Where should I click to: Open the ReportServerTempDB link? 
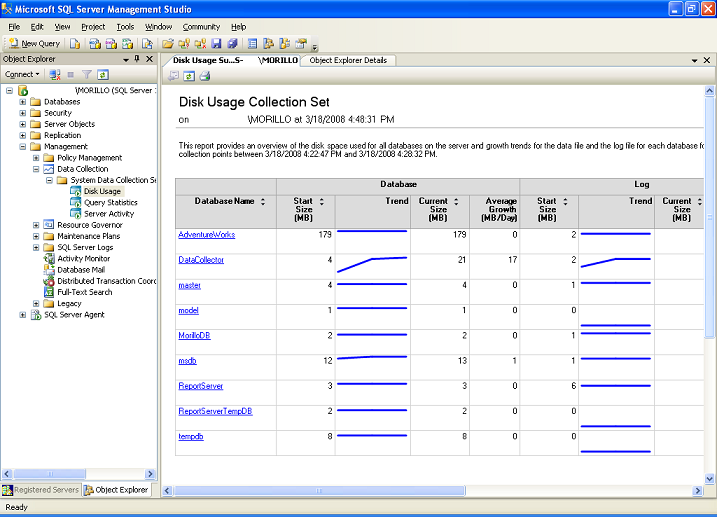215,411
